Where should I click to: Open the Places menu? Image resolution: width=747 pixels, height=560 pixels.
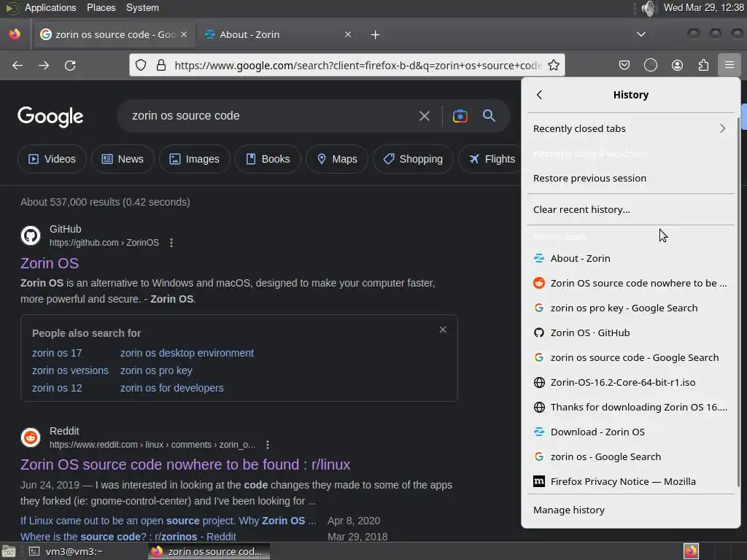click(101, 7)
